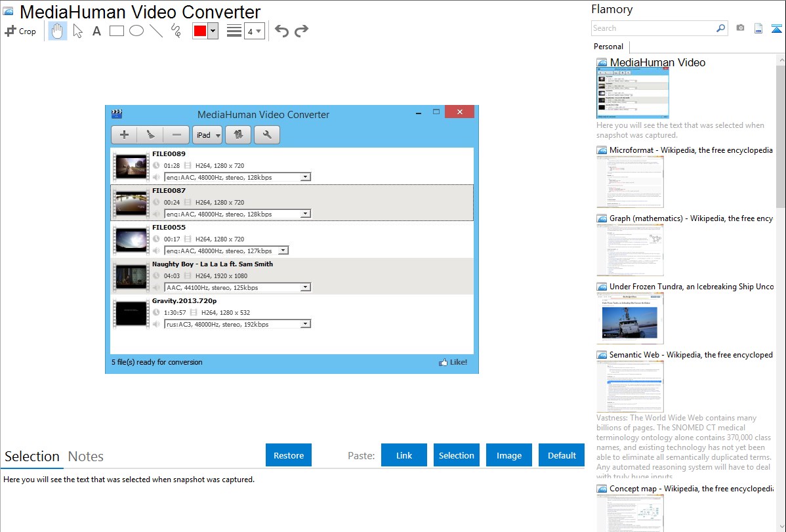Image resolution: width=786 pixels, height=532 pixels.
Task: Start conversion in MediaHuman toolbar
Action: (238, 135)
